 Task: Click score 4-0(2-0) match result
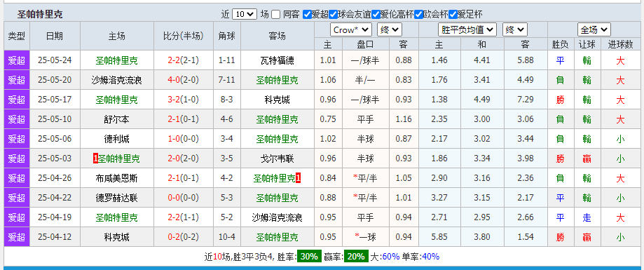coord(183,80)
